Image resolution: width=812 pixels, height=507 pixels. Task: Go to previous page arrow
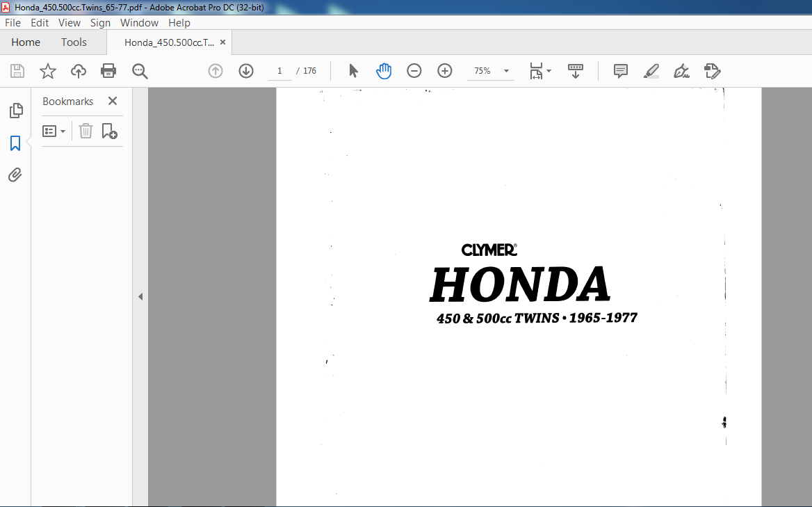216,71
